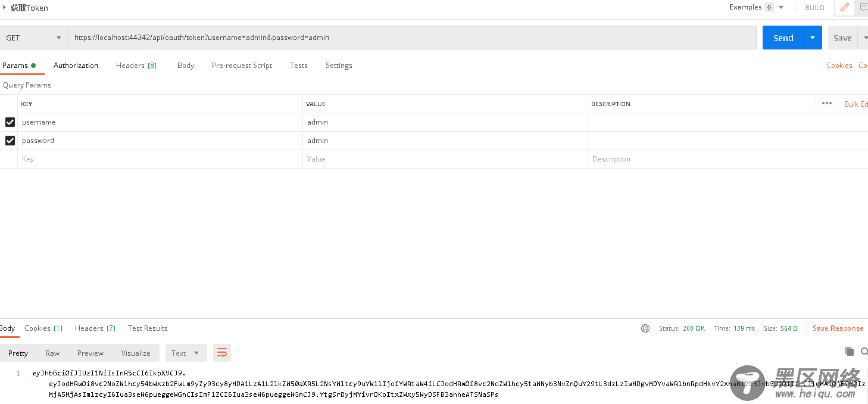Toggle the wrap lines icon
Image resolution: width=868 pixels, height=404 pixels.
pos(222,353)
